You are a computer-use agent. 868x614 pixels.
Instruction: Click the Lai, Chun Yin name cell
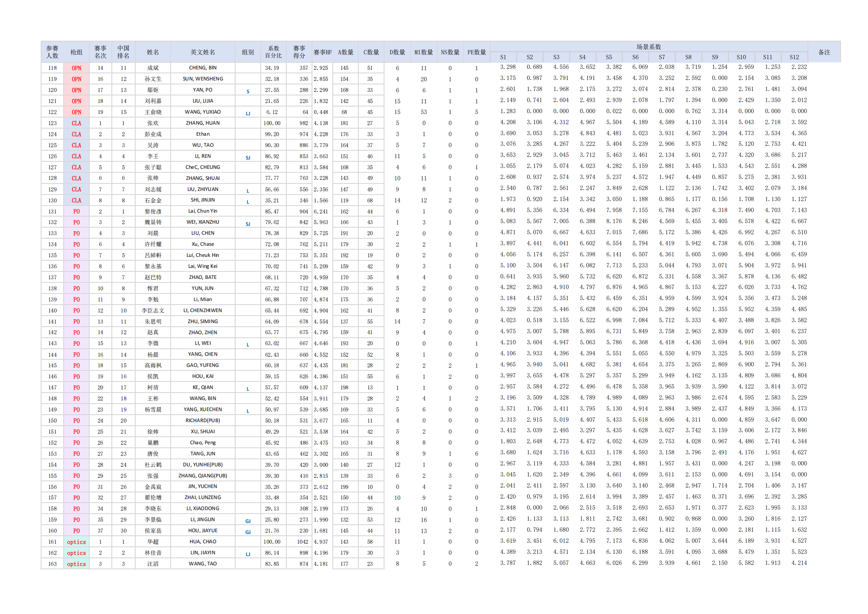(202, 211)
